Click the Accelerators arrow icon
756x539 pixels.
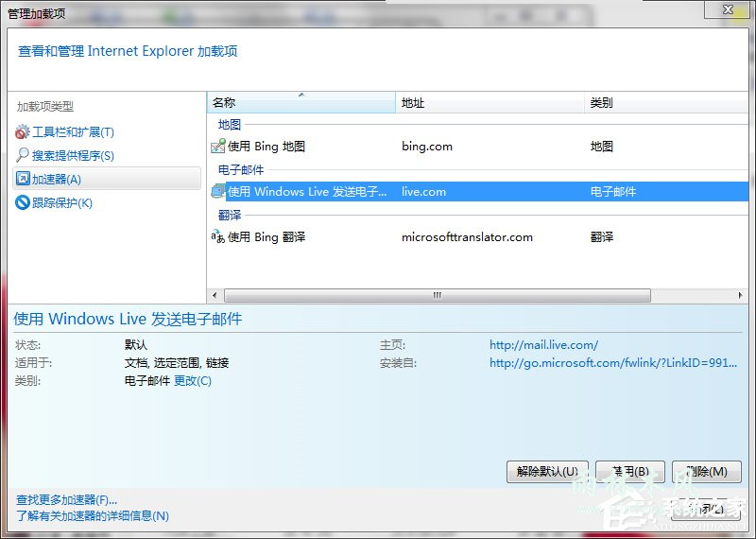tap(23, 179)
